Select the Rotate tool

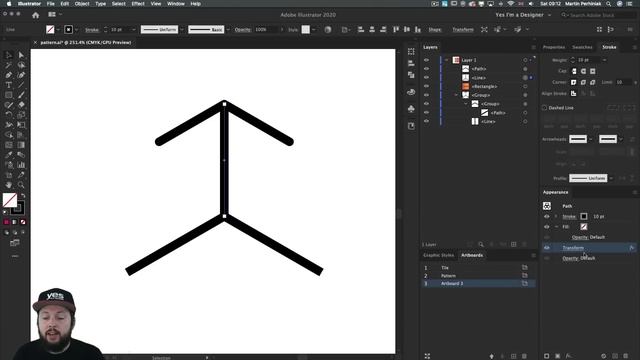9,115
